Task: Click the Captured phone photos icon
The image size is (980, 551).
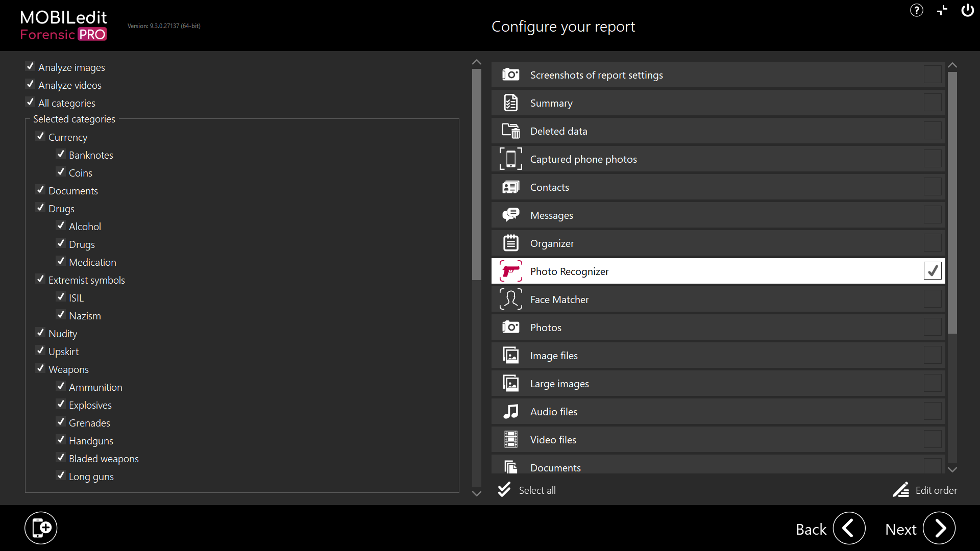Action: [x=510, y=159]
